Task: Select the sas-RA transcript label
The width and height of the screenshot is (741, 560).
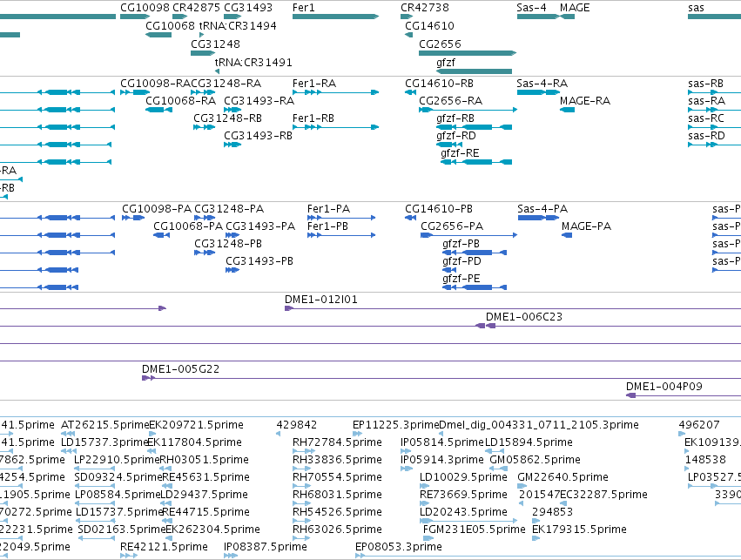Action: click(706, 101)
